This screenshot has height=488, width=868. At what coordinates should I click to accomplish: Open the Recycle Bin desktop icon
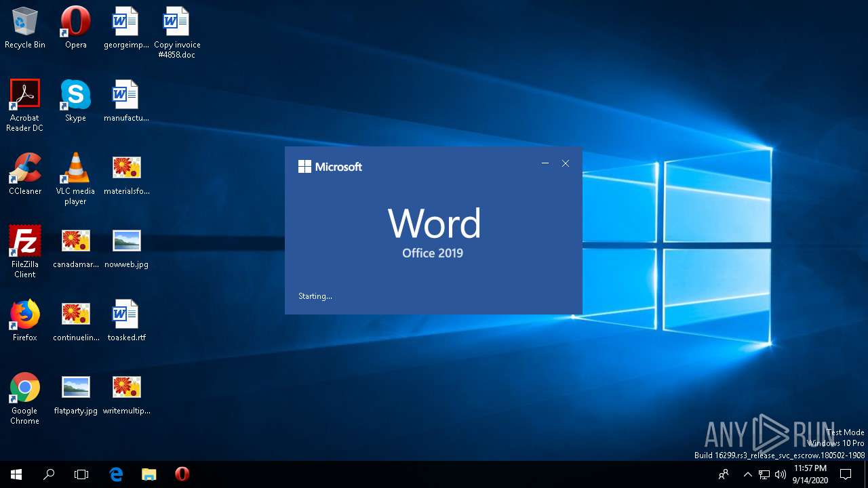point(25,28)
